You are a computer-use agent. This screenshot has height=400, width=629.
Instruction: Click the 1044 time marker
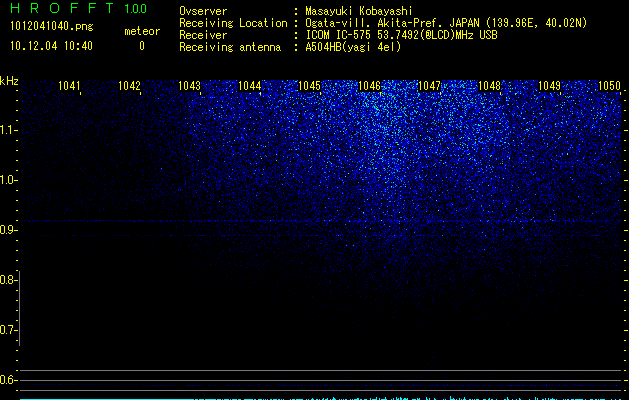tap(250, 86)
